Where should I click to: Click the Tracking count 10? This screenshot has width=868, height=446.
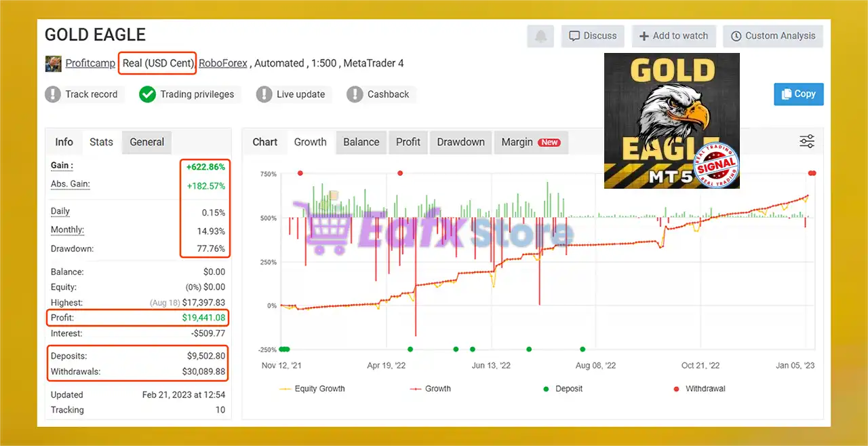click(x=220, y=410)
